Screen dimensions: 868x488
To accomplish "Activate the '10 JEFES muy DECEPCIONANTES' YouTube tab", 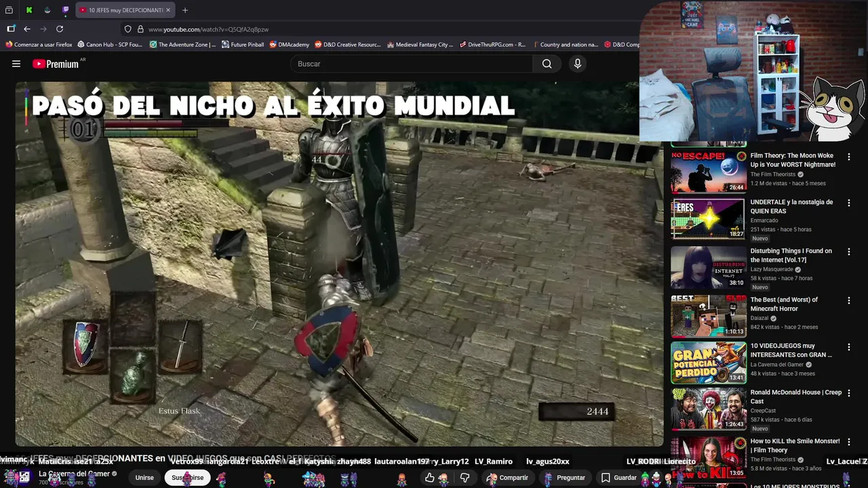I will [125, 10].
